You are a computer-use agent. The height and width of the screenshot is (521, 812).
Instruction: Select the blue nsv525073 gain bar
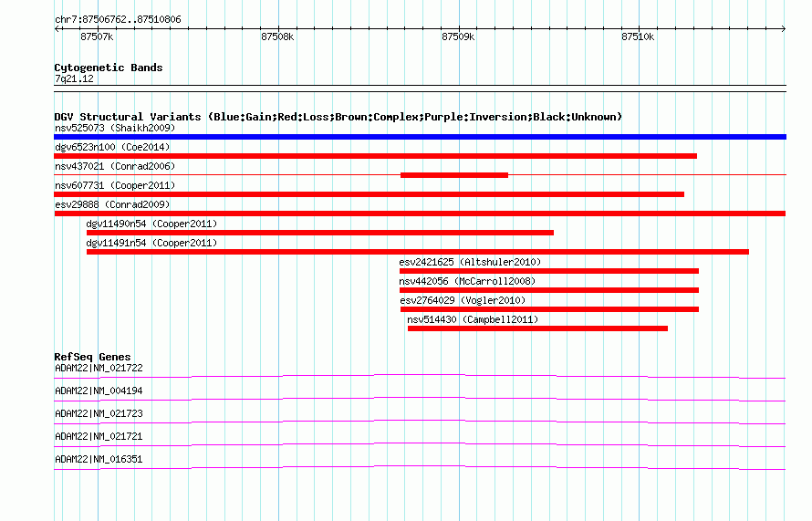(420, 137)
